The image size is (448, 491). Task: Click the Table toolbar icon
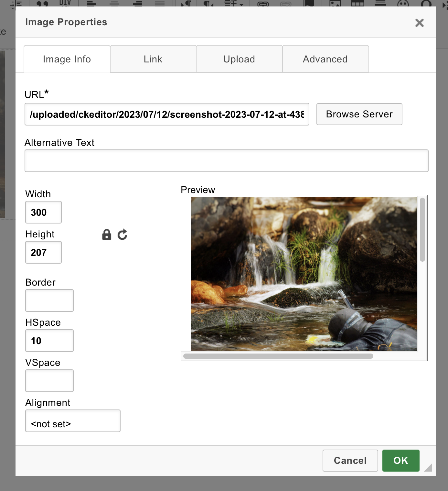point(357,4)
